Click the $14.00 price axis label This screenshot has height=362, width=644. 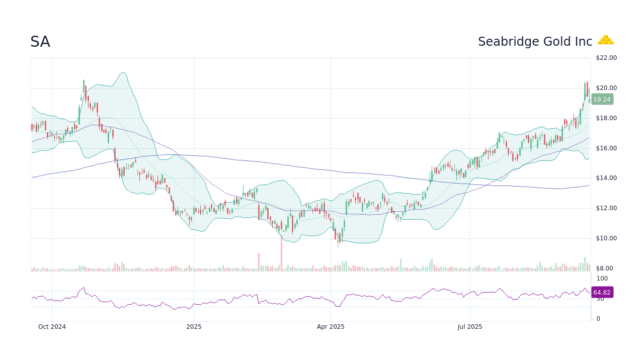(x=606, y=178)
